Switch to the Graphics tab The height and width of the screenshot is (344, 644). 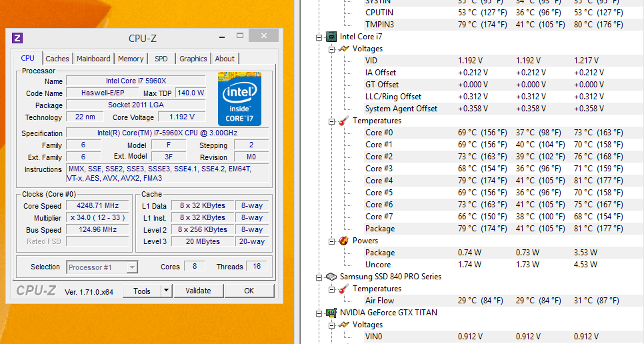[x=193, y=59]
